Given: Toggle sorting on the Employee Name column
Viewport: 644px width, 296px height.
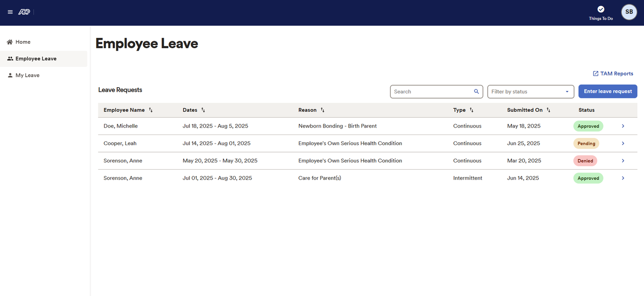Looking at the screenshot, I should [150, 110].
